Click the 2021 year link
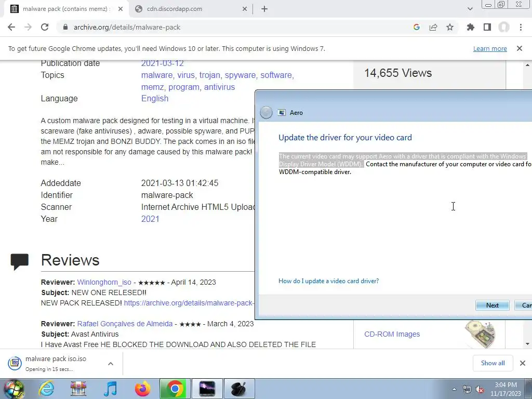The width and height of the screenshot is (532, 399). coord(150,219)
